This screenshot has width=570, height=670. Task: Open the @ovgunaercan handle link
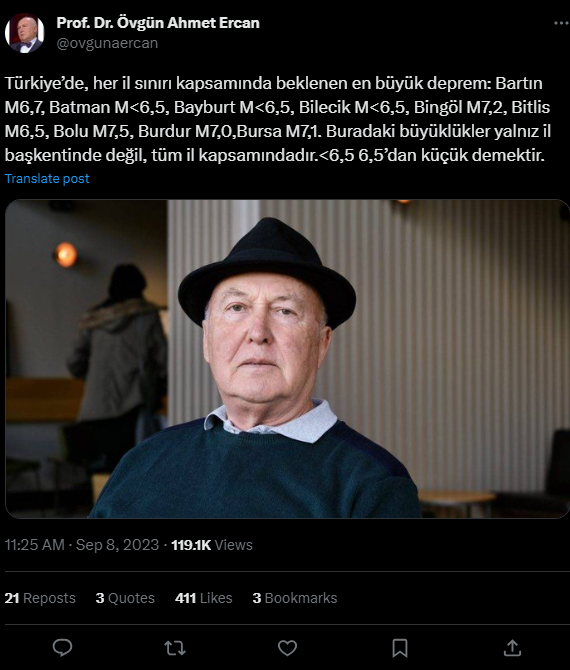[x=107, y=43]
